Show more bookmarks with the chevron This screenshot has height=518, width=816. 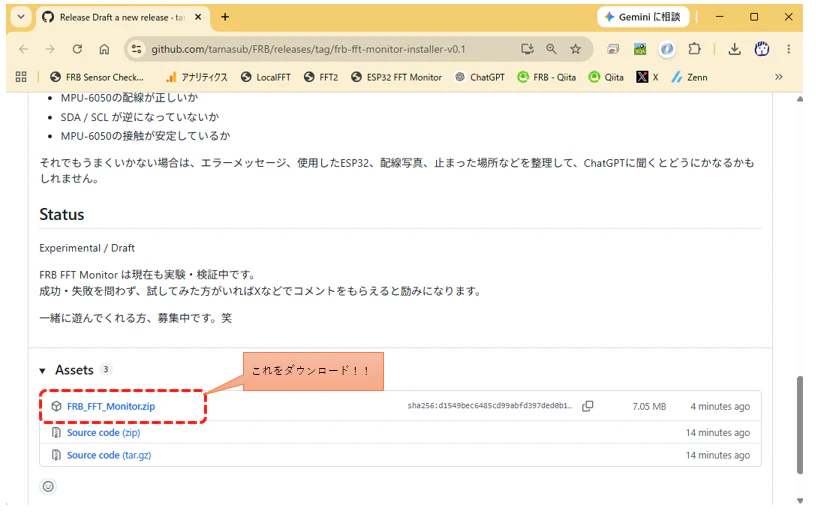[779, 77]
